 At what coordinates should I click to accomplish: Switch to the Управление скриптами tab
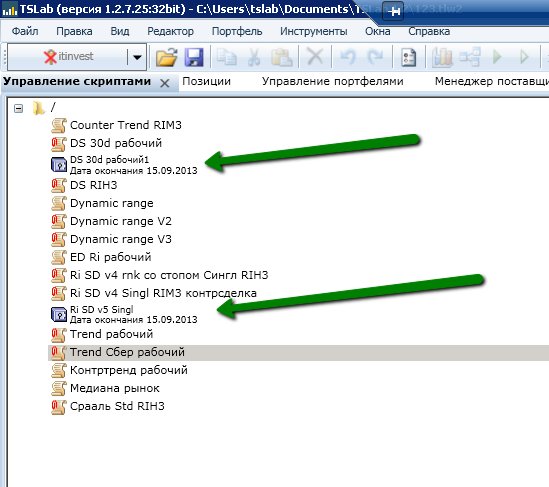point(77,82)
